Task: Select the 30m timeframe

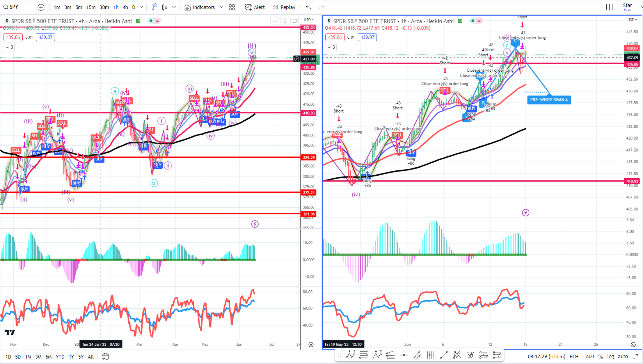Action: 104,7
